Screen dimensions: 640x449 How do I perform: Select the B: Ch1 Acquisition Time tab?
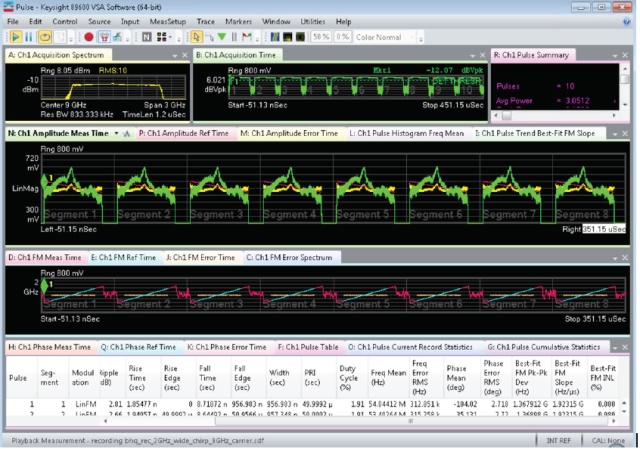236,55
